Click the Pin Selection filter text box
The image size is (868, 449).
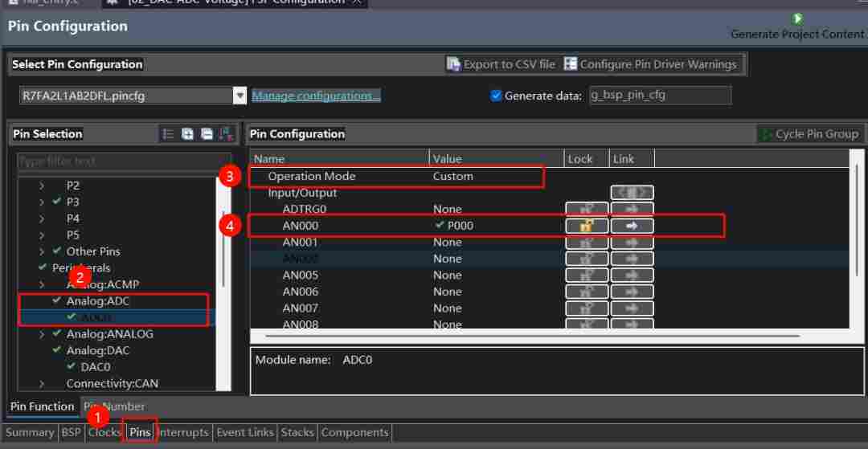coord(124,161)
